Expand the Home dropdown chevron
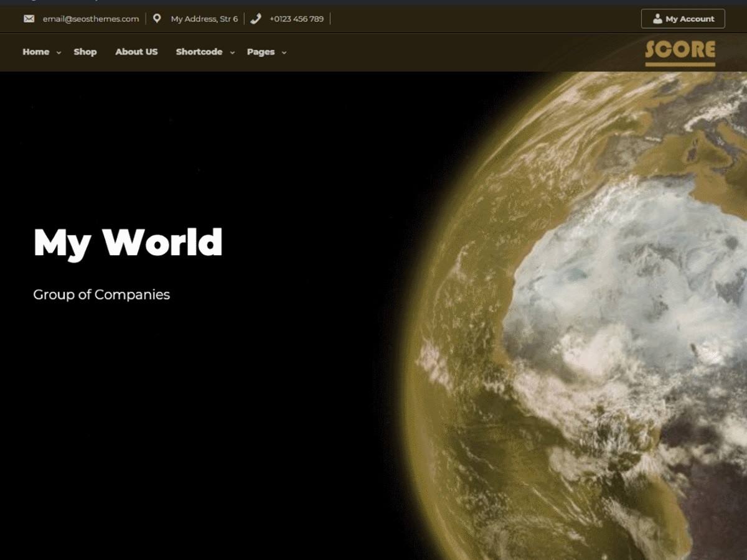This screenshot has height=560, width=747. [58, 54]
